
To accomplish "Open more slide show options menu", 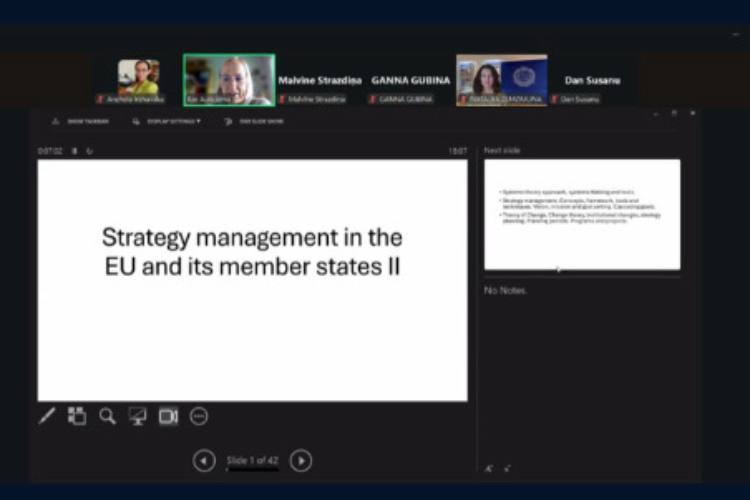I will [199, 416].
